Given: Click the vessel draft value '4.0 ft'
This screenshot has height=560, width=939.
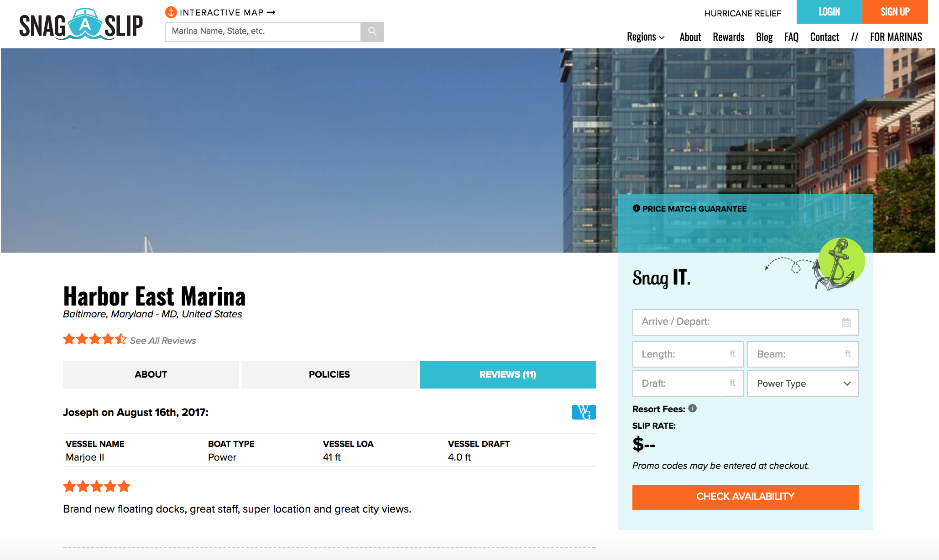Looking at the screenshot, I should 459,457.
